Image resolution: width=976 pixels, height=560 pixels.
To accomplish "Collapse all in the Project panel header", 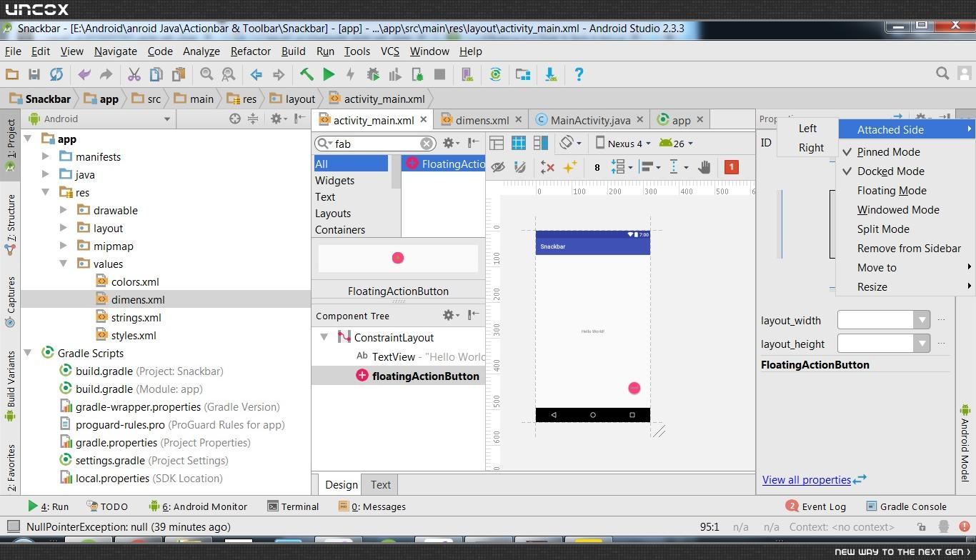I will coord(252,119).
